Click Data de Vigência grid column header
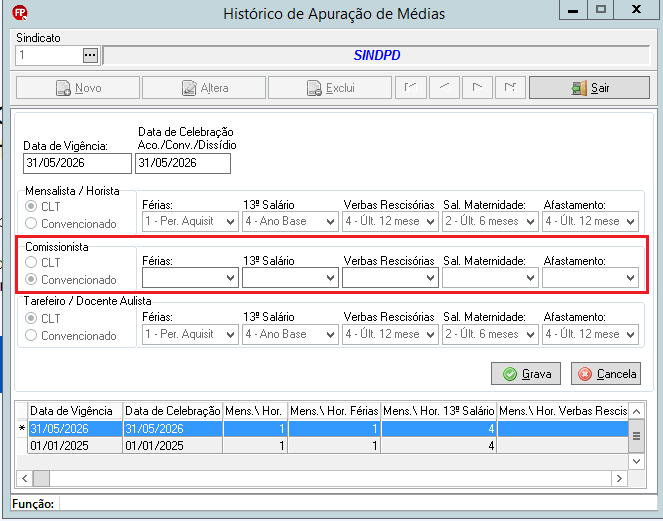 (x=75, y=411)
